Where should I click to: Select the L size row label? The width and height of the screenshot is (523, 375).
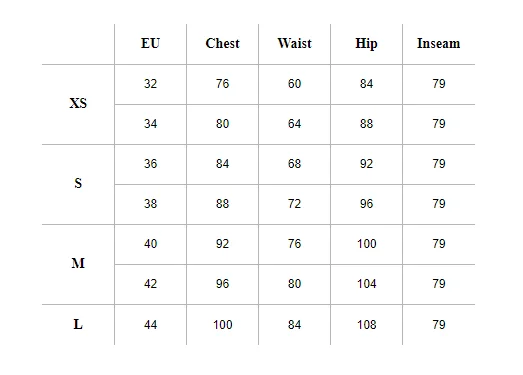[x=78, y=324]
